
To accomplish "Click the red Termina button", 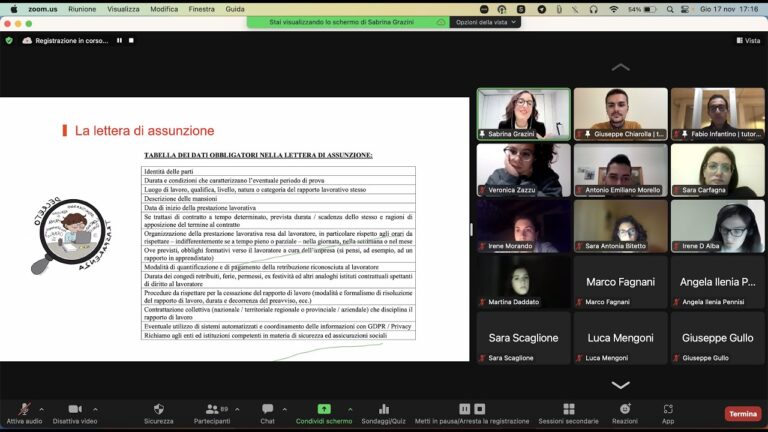I will (743, 414).
